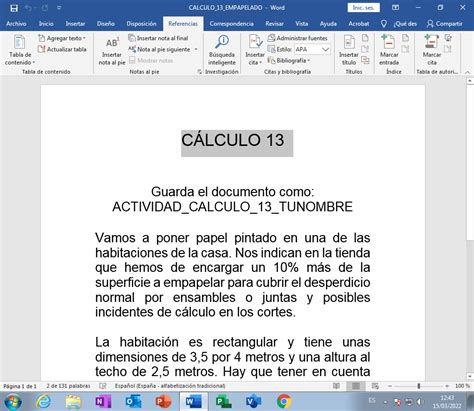Switch to the Revisar tab
Screen dimensions: 474x411
pos(274,24)
